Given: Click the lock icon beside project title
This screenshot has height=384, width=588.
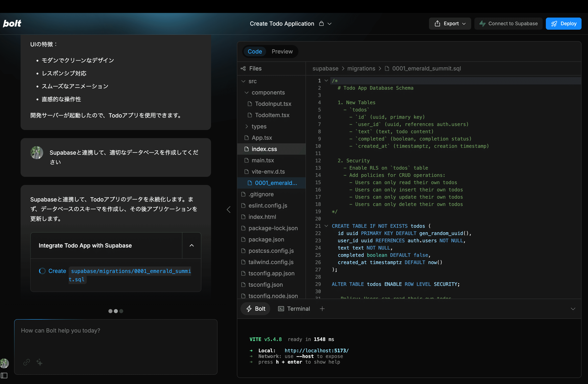Looking at the screenshot, I should (x=321, y=23).
